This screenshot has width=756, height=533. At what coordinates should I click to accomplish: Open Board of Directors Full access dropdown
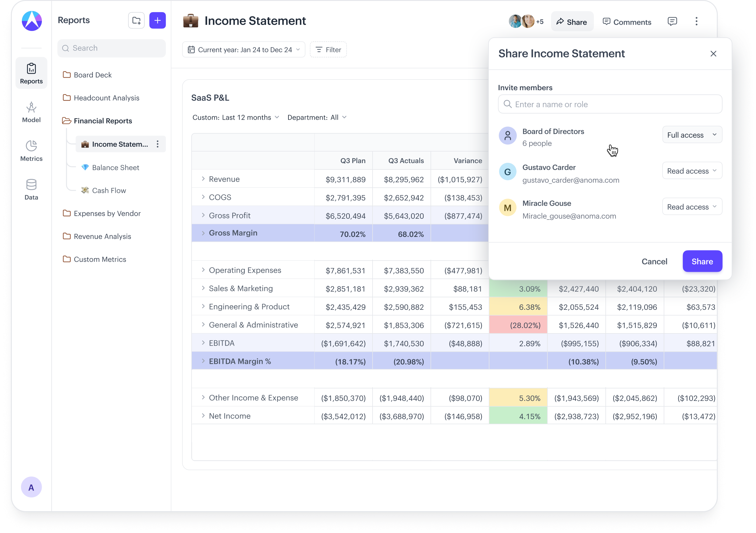(692, 135)
